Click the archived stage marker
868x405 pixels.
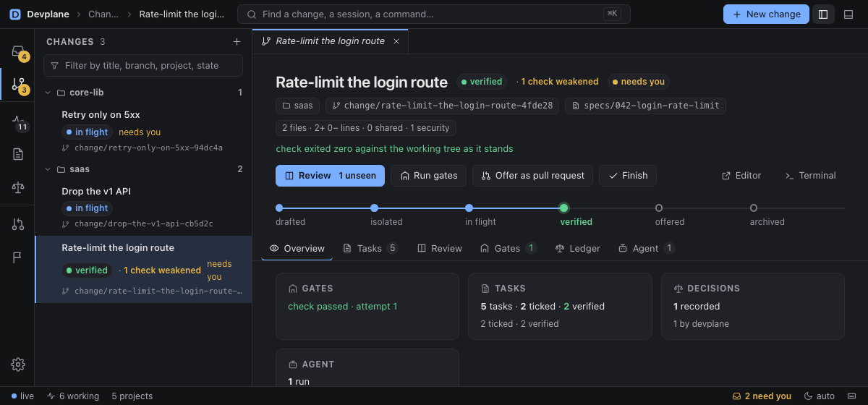pos(754,208)
